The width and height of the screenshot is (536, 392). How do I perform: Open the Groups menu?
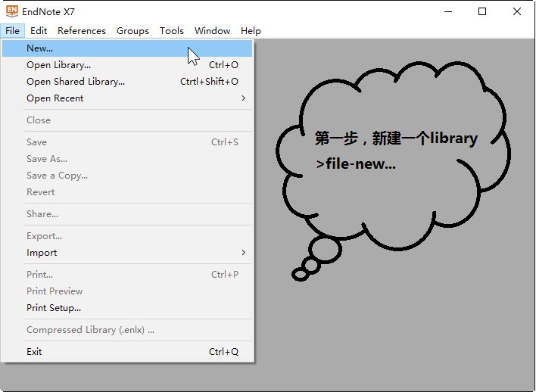tap(132, 31)
